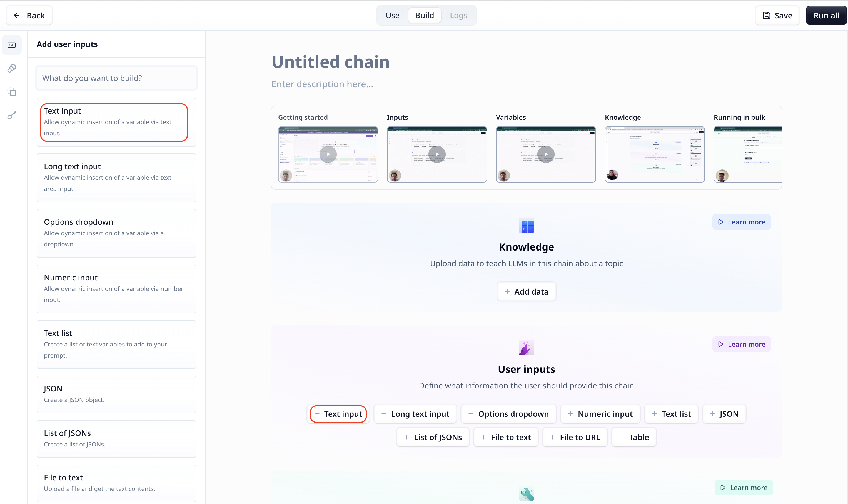Play the Getting started video
The image size is (848, 504).
coord(328,154)
